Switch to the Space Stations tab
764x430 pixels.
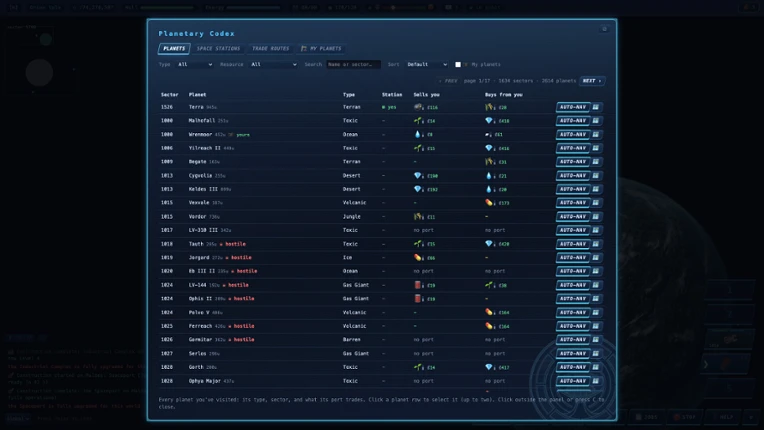218,49
